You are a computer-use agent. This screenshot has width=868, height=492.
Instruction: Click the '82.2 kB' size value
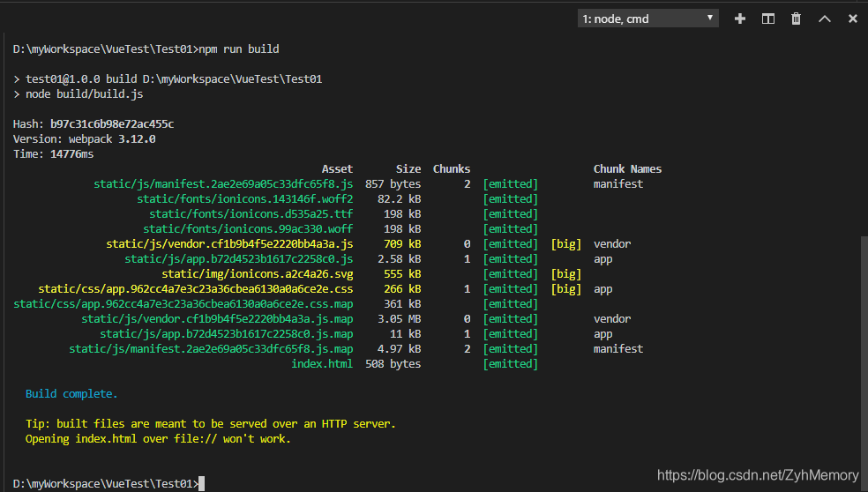399,198
